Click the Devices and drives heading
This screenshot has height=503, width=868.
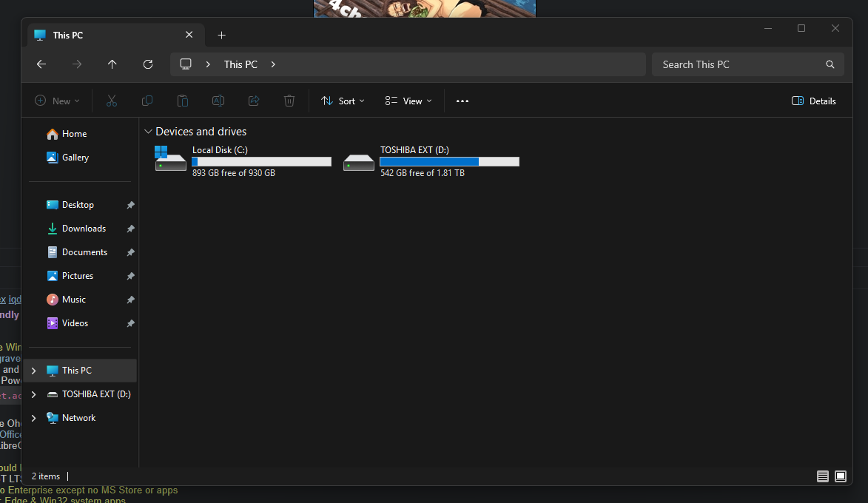[x=201, y=132]
